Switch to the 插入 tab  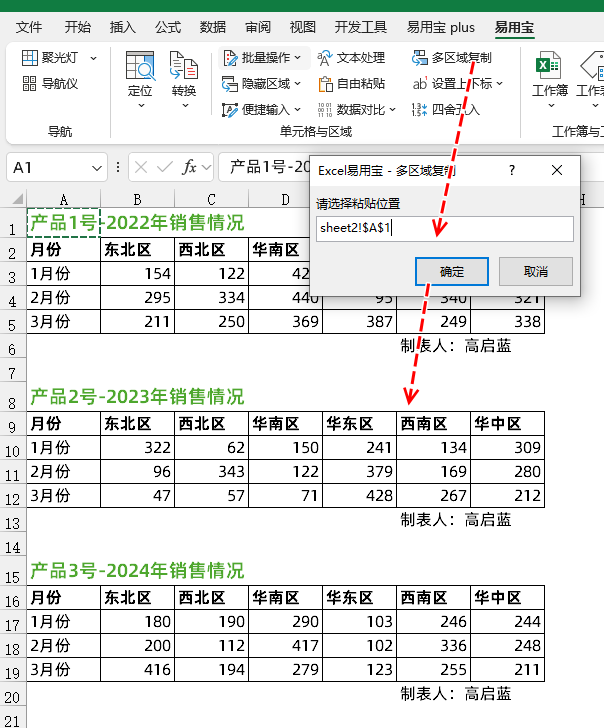coord(123,27)
